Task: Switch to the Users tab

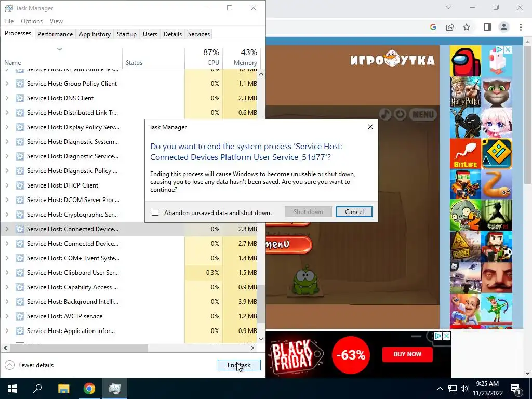Action: coord(150,34)
